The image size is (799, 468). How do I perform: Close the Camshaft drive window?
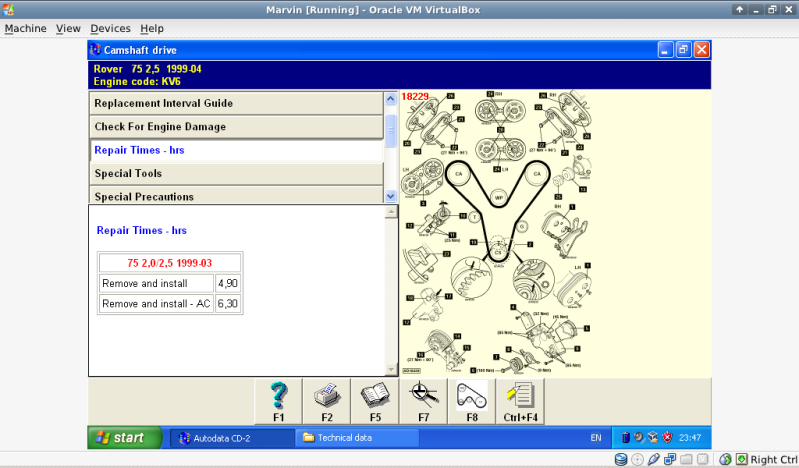pos(702,50)
